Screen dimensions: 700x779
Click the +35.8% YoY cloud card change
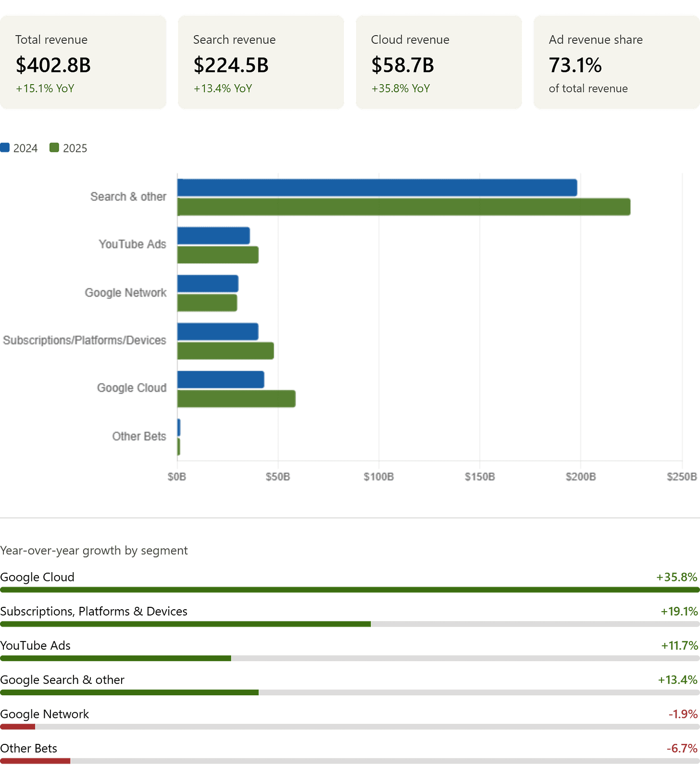click(400, 88)
